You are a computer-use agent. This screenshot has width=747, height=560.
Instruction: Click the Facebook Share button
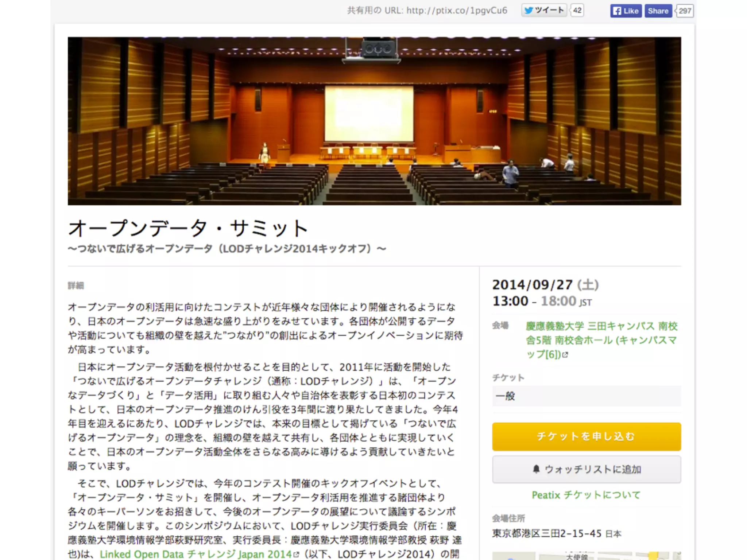(x=658, y=11)
